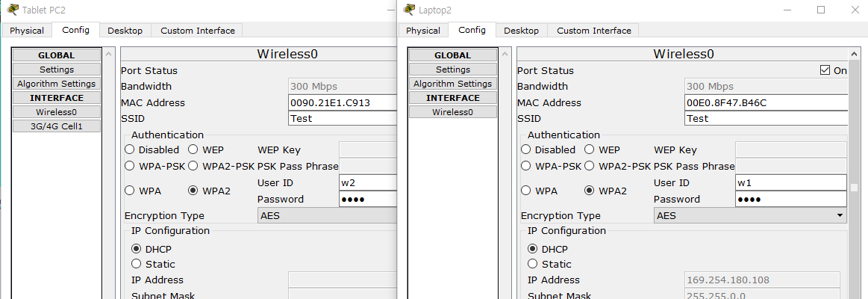Click MAC Address field in Laptop2
Image resolution: width=868 pixels, height=299 pixels.
pos(766,102)
